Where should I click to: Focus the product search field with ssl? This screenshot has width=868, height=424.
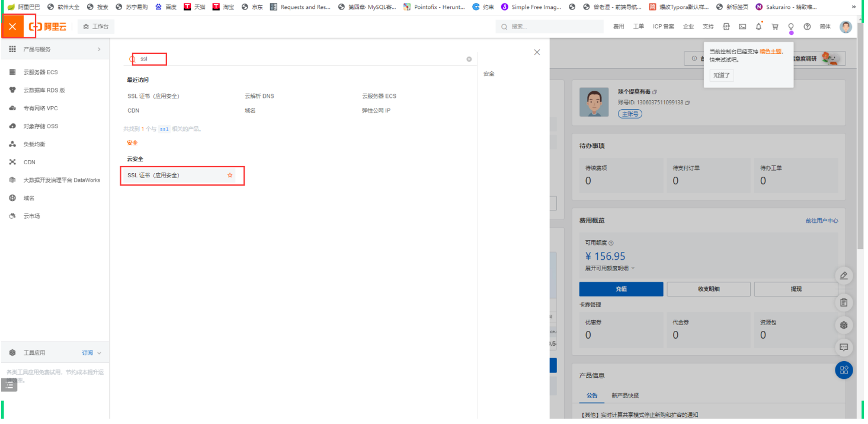299,59
